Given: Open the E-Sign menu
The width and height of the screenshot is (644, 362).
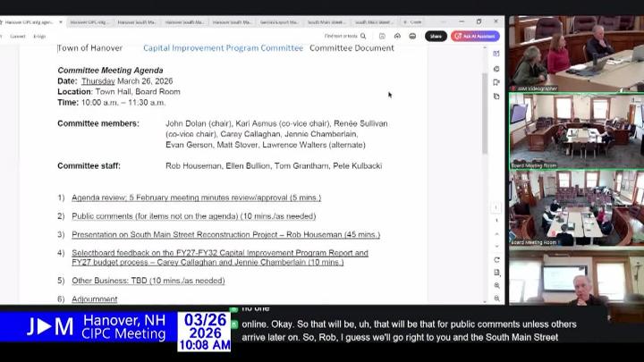Looking at the screenshot, I should coord(39,37).
